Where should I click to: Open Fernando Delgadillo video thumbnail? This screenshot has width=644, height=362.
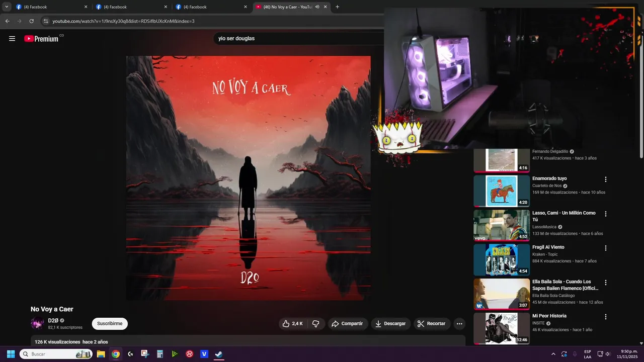pos(502,160)
